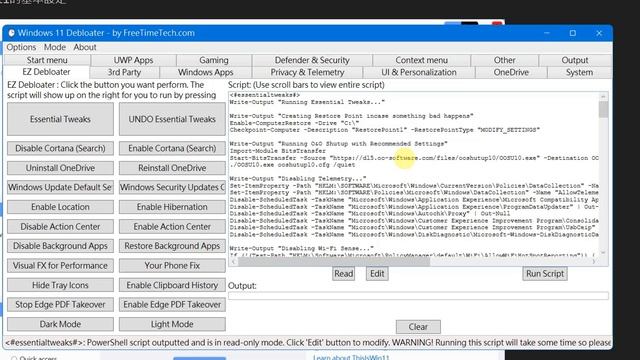Viewport: 640px width, 360px height.
Task: Click script scrollbar down arrow
Action: click(x=603, y=253)
